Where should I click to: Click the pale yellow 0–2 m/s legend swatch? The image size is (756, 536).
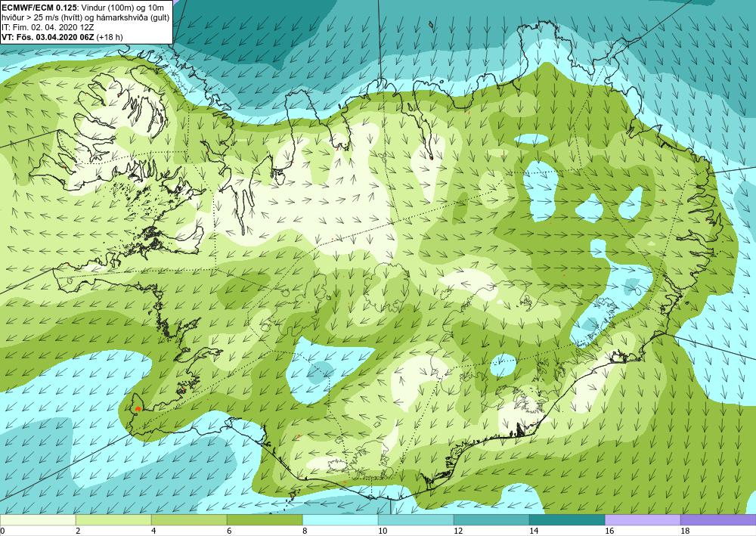[38, 520]
